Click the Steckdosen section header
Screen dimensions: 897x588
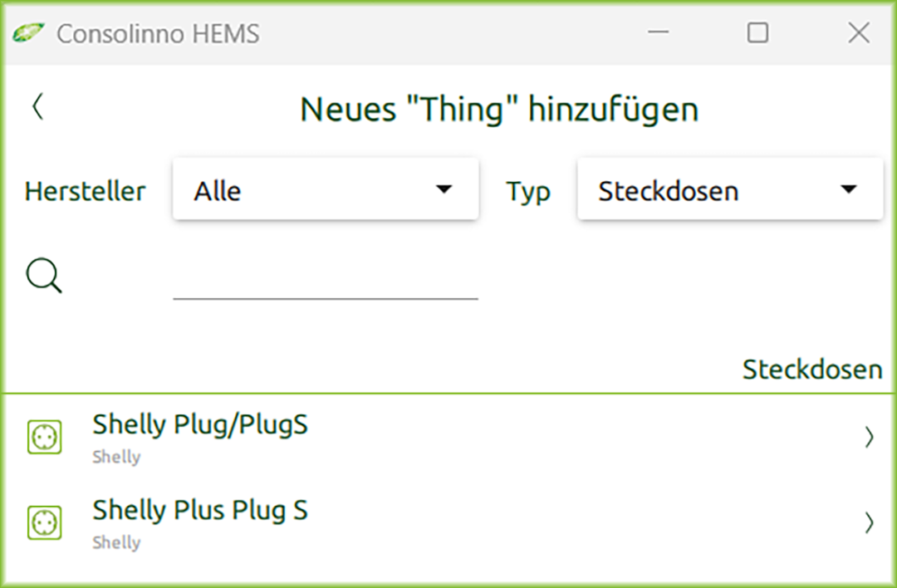pos(811,370)
